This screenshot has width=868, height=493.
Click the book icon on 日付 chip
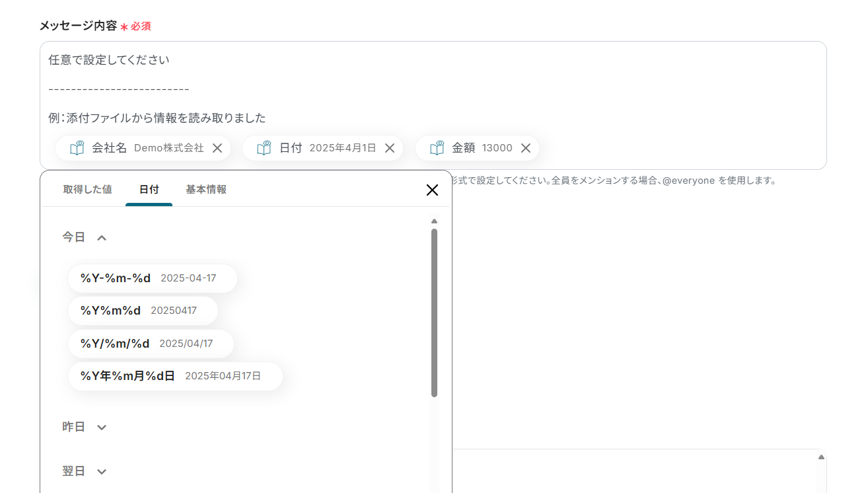264,148
